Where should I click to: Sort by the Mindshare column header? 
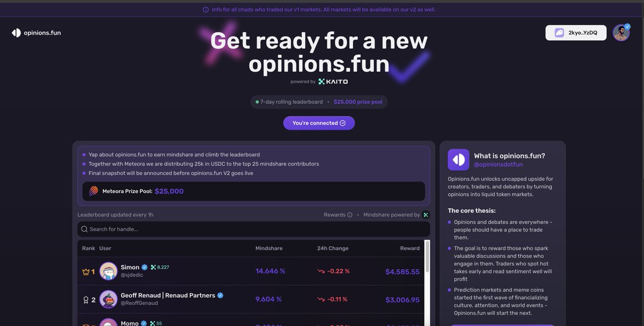click(x=269, y=248)
